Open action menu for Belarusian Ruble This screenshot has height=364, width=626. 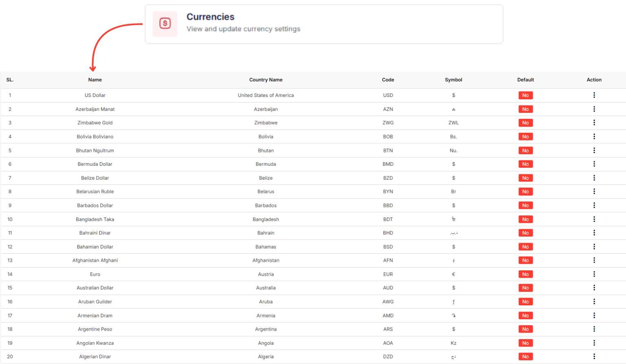coord(594,191)
